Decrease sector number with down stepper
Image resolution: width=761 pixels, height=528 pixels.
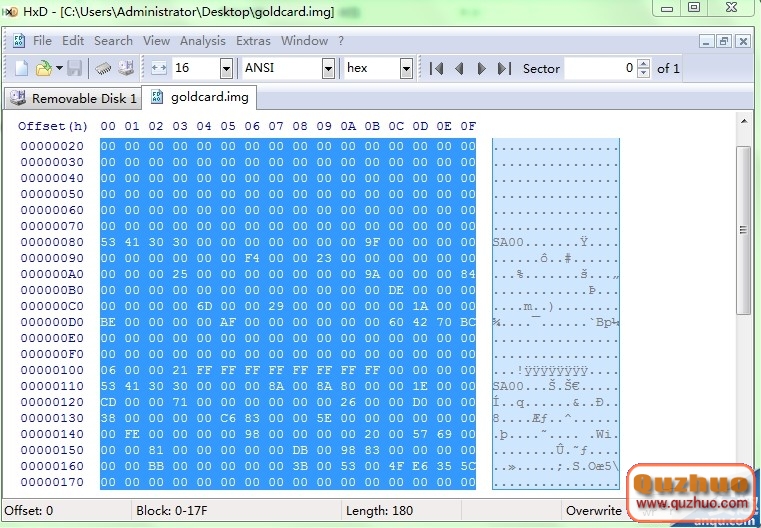(644, 73)
